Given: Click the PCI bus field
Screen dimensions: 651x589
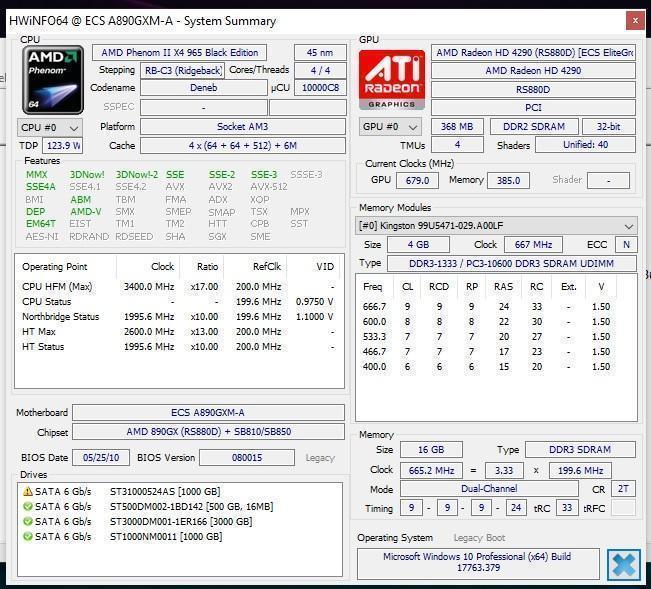Looking at the screenshot, I should tap(533, 108).
